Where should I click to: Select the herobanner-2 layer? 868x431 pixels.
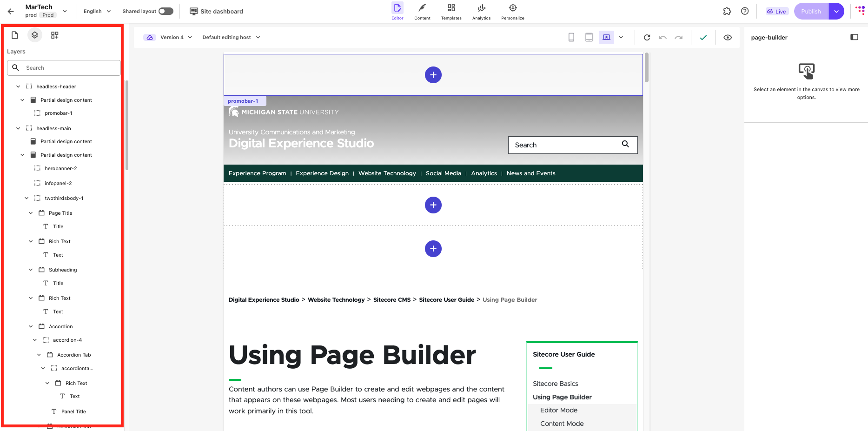tap(61, 168)
